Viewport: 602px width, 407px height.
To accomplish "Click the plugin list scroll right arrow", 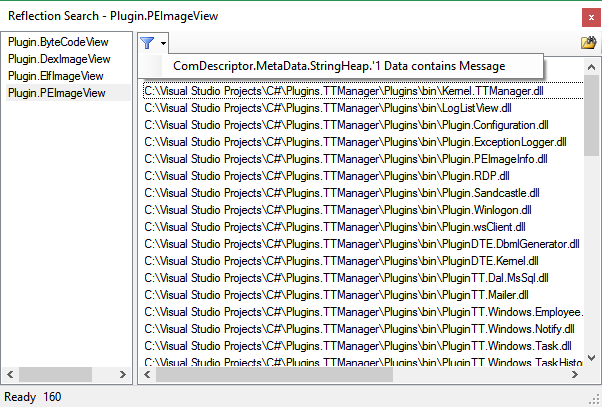I will [122, 374].
